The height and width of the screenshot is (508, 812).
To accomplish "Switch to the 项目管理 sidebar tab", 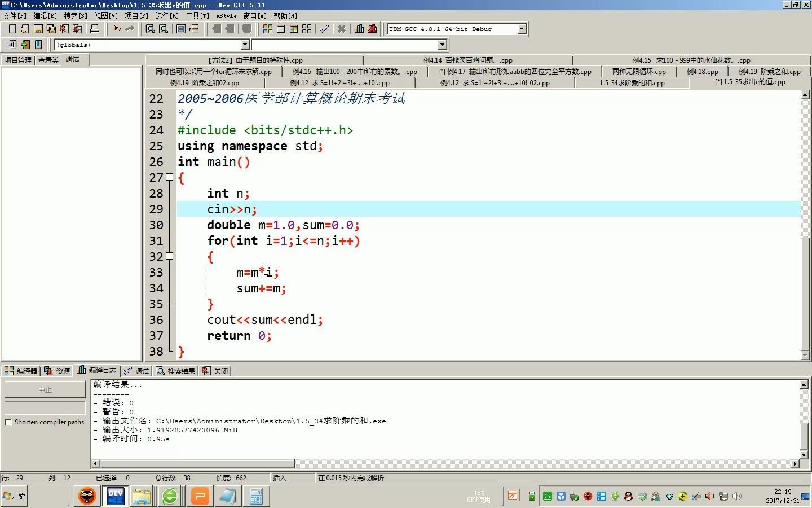I will click(x=18, y=60).
